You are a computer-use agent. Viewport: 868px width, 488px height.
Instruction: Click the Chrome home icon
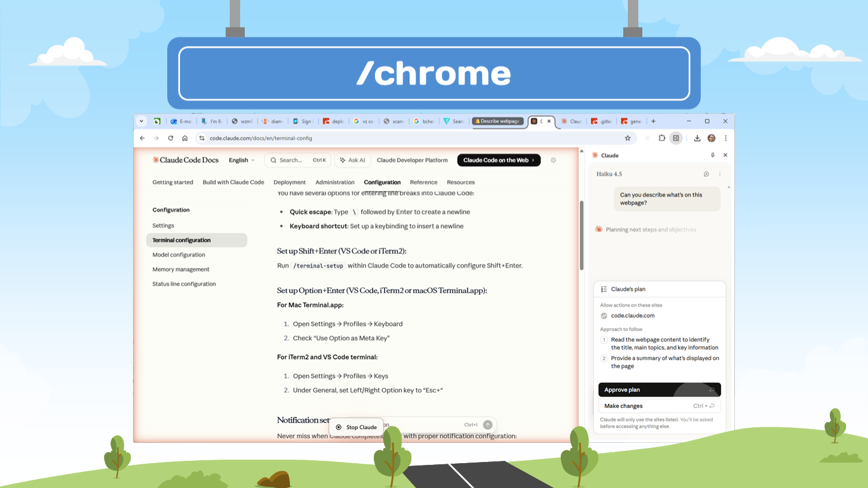[x=185, y=138]
